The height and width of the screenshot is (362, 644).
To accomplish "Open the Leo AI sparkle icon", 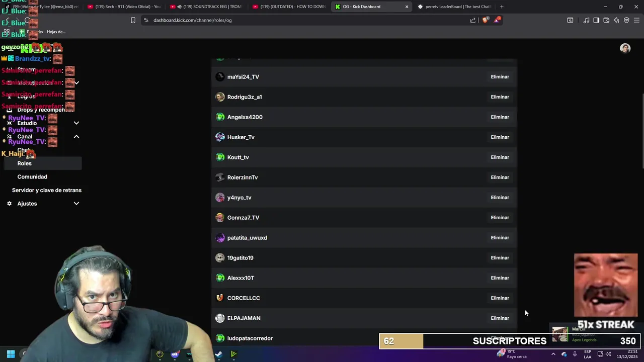I will 616,20.
